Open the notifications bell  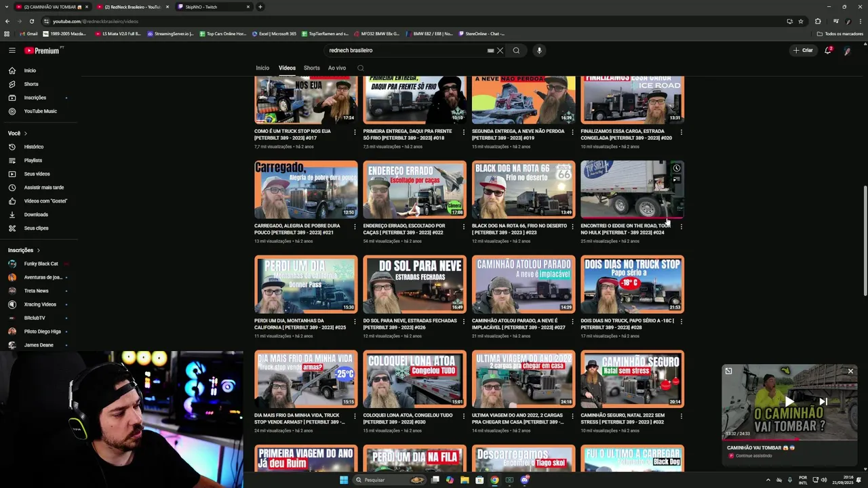tap(828, 50)
